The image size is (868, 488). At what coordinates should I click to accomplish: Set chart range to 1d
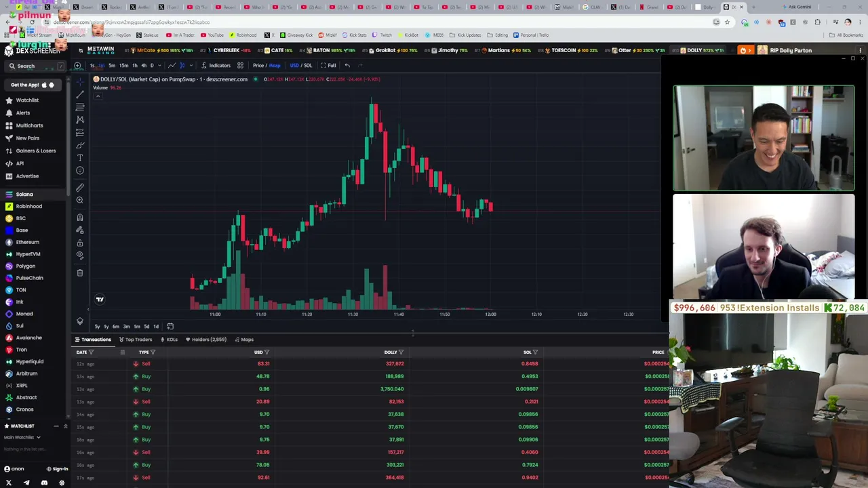156,327
